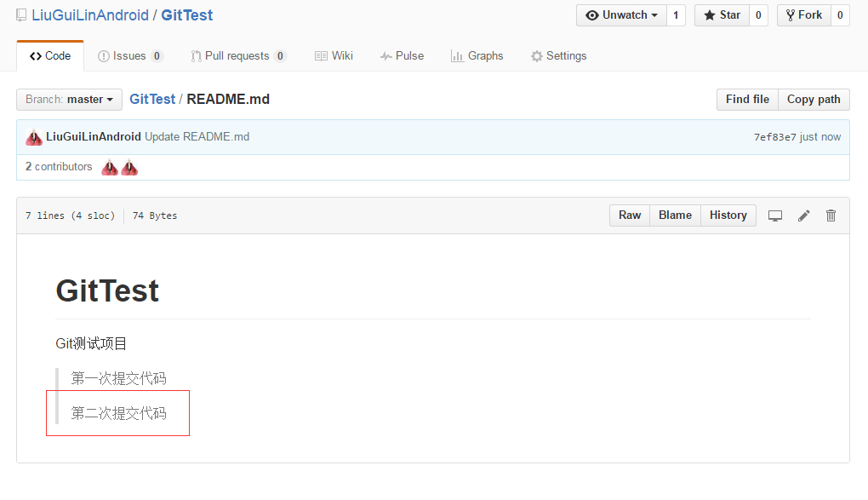Open the GitTest repository title link
Viewport: 868px width, 500px height.
pos(186,15)
